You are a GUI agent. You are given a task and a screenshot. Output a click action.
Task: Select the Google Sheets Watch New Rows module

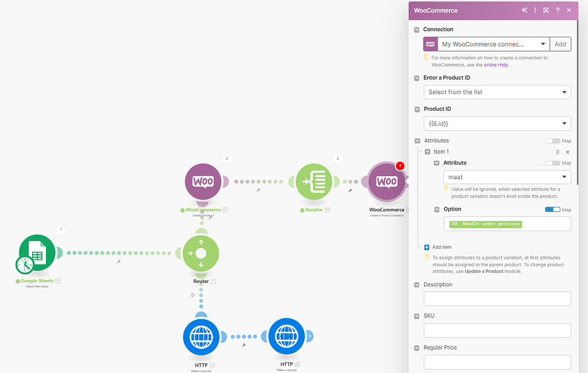(x=37, y=252)
